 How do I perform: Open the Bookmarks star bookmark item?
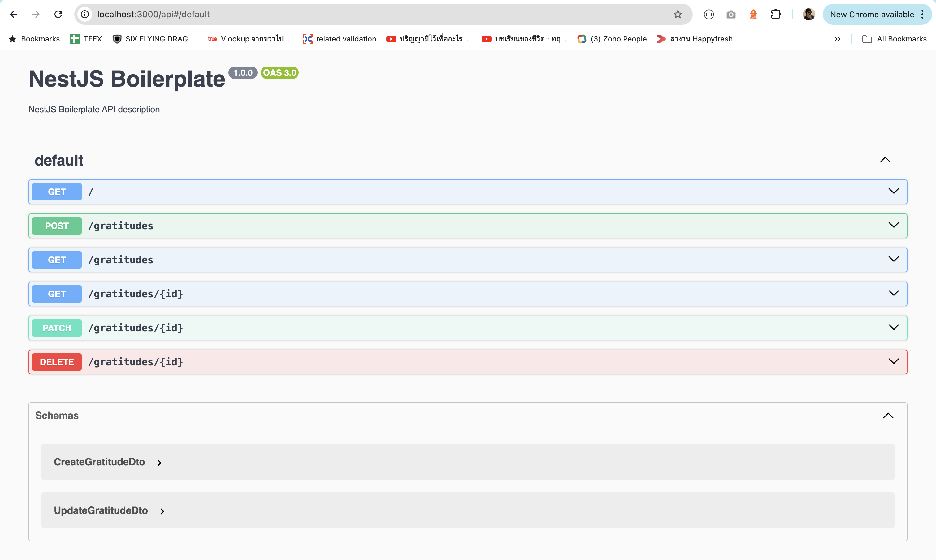(34, 39)
